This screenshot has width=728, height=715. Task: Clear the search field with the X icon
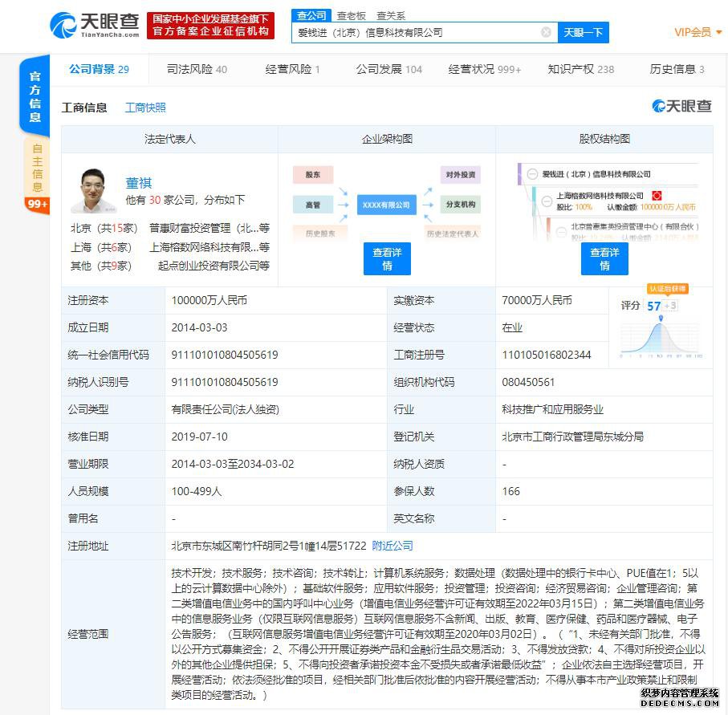click(546, 32)
